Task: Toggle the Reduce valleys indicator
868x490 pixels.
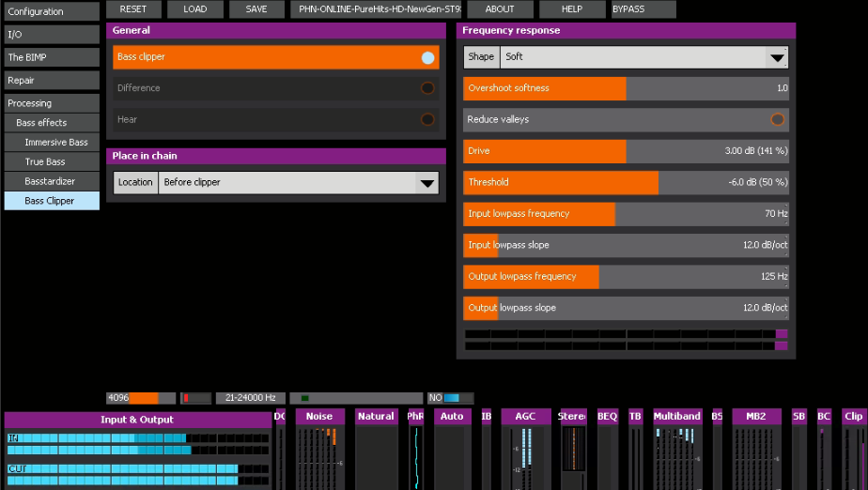Action: [x=777, y=119]
